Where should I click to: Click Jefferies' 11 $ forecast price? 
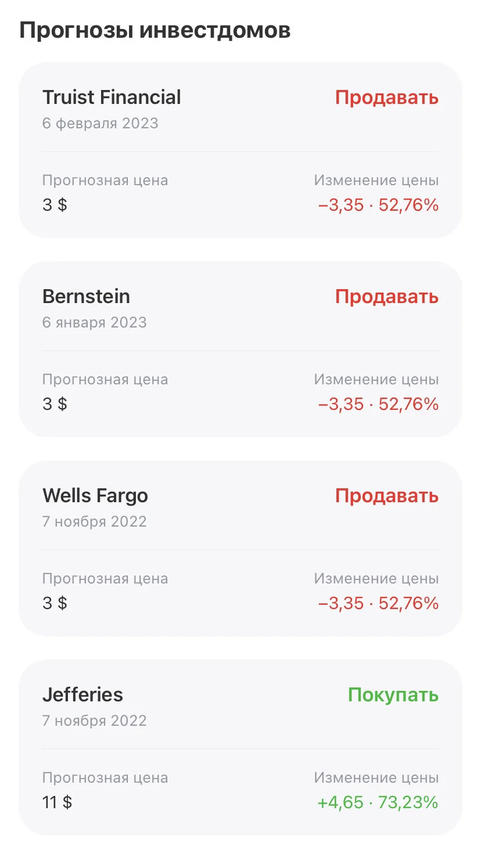coord(57,802)
